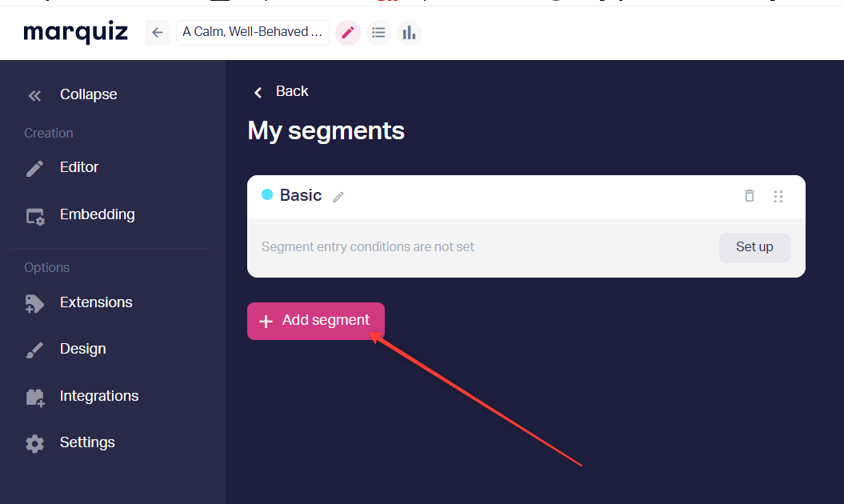Click the blue color dot of Basic segment
Screen dimensions: 844x504
267,194
